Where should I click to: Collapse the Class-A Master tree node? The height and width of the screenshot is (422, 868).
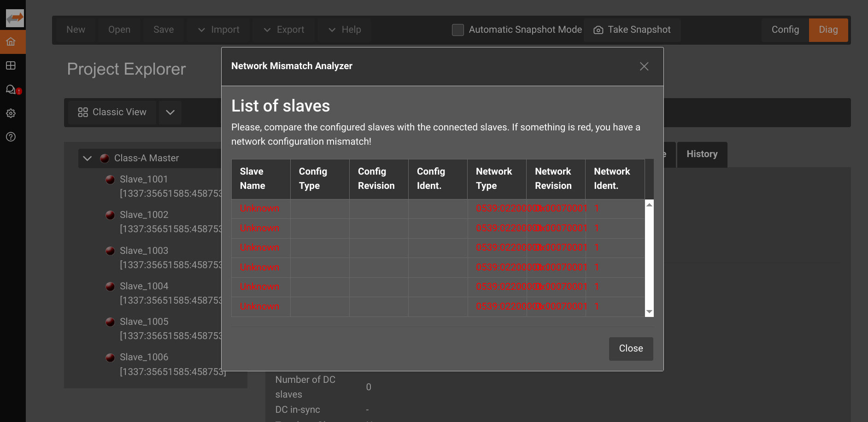click(x=88, y=158)
